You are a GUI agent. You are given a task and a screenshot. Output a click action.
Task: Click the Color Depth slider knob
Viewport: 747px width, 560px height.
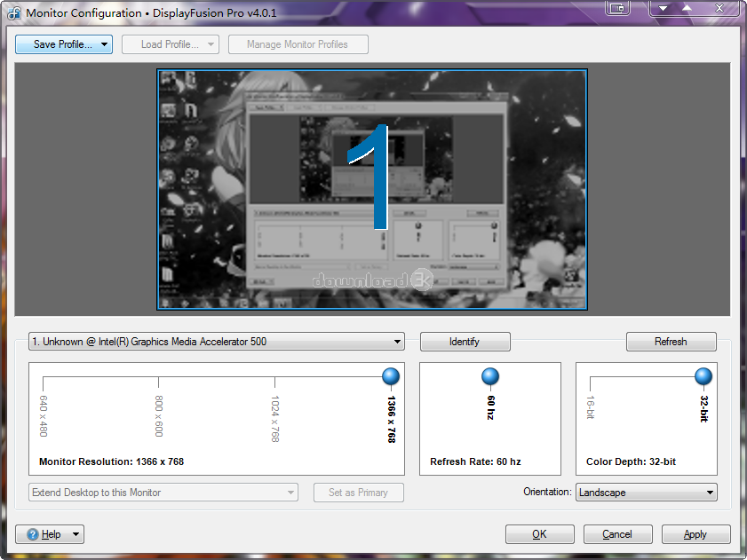tap(703, 376)
